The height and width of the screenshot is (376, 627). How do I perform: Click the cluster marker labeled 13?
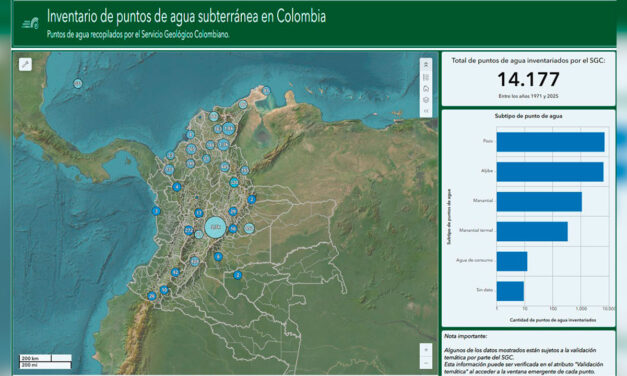pyautogui.click(x=199, y=213)
